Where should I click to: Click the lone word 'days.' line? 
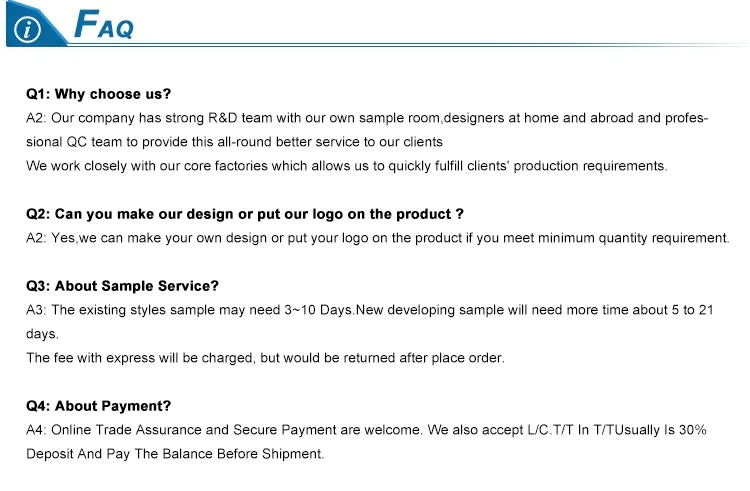[42, 334]
